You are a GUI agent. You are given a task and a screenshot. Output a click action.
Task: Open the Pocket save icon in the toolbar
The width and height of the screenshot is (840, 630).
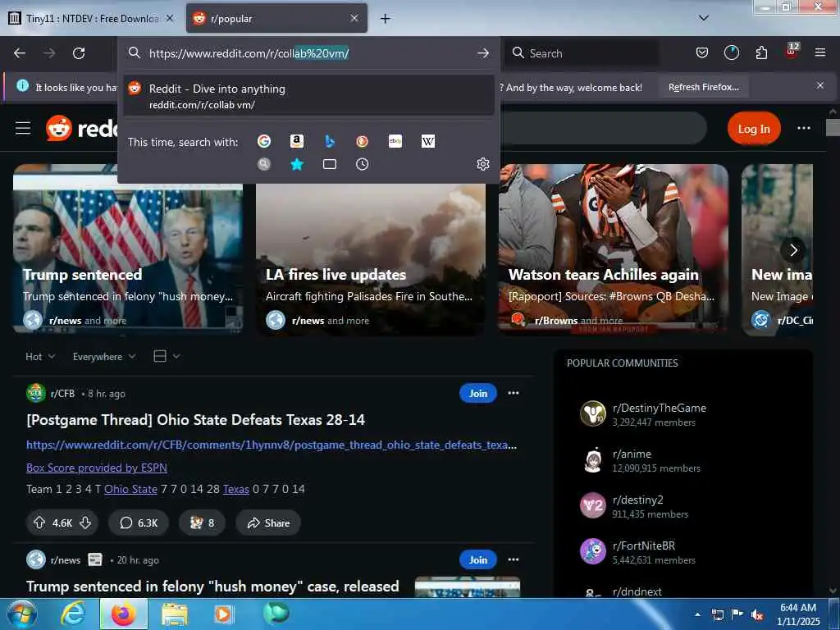click(x=702, y=52)
